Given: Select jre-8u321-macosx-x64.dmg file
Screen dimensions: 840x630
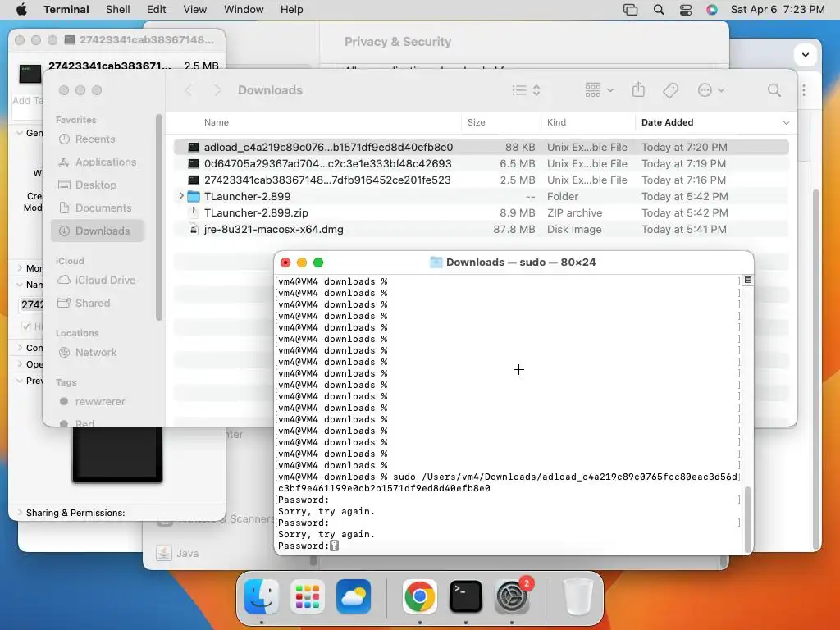Looking at the screenshot, I should pyautogui.click(x=481, y=230).
